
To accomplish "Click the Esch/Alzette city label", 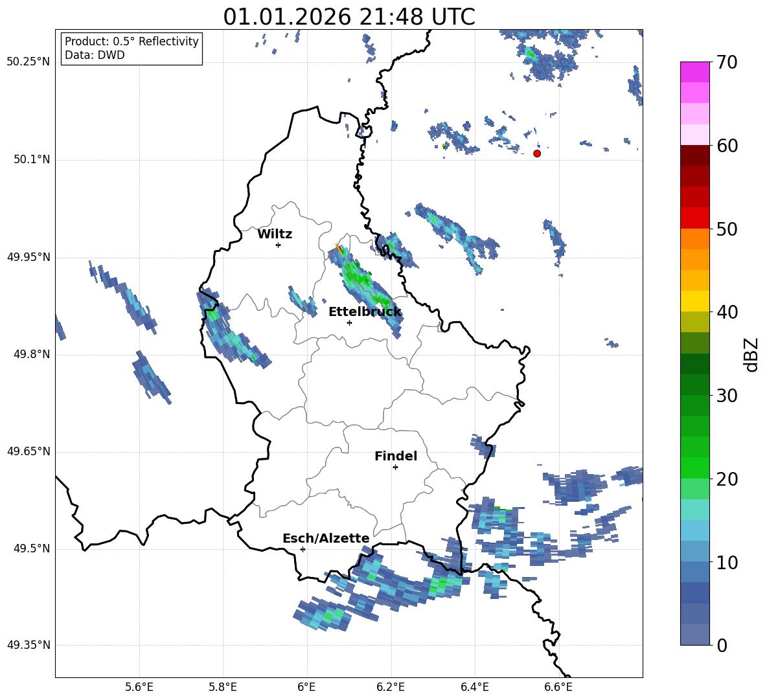I will (326, 538).
